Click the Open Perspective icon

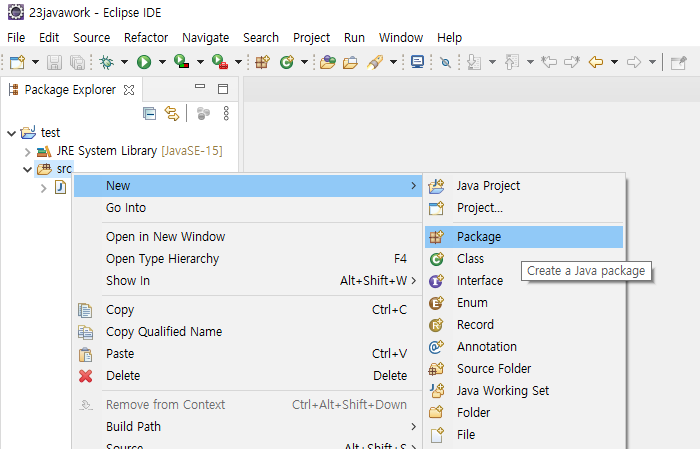(679, 62)
